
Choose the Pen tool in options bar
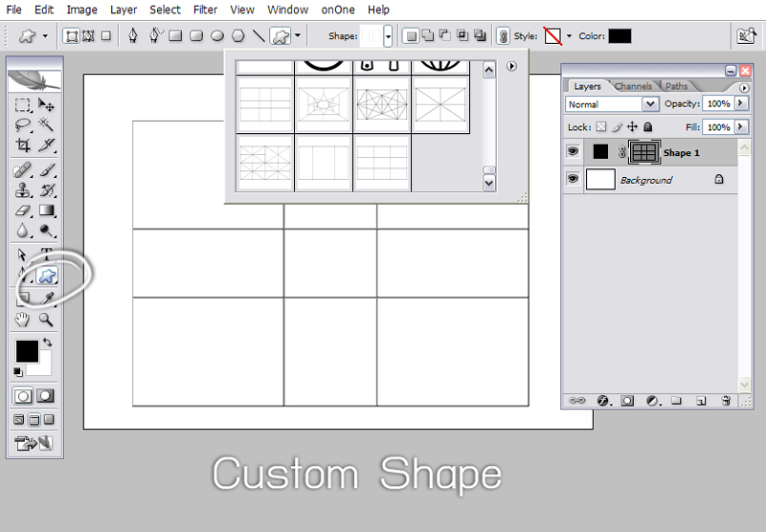click(132, 35)
